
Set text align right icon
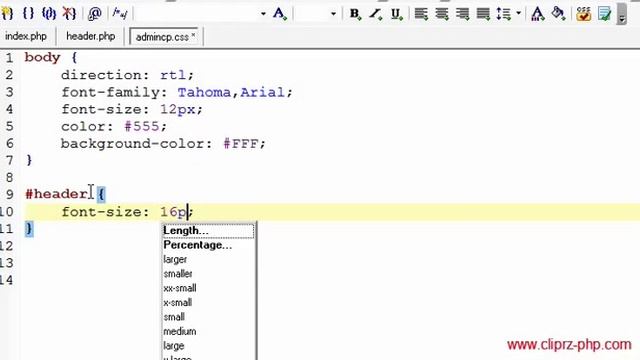[x=462, y=14]
